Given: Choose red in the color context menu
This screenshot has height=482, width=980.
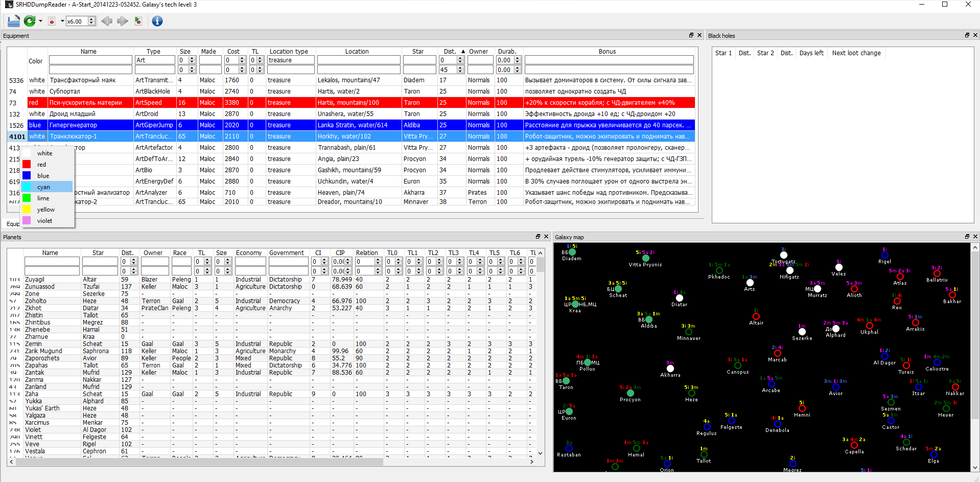Looking at the screenshot, I should pyautogui.click(x=47, y=165).
